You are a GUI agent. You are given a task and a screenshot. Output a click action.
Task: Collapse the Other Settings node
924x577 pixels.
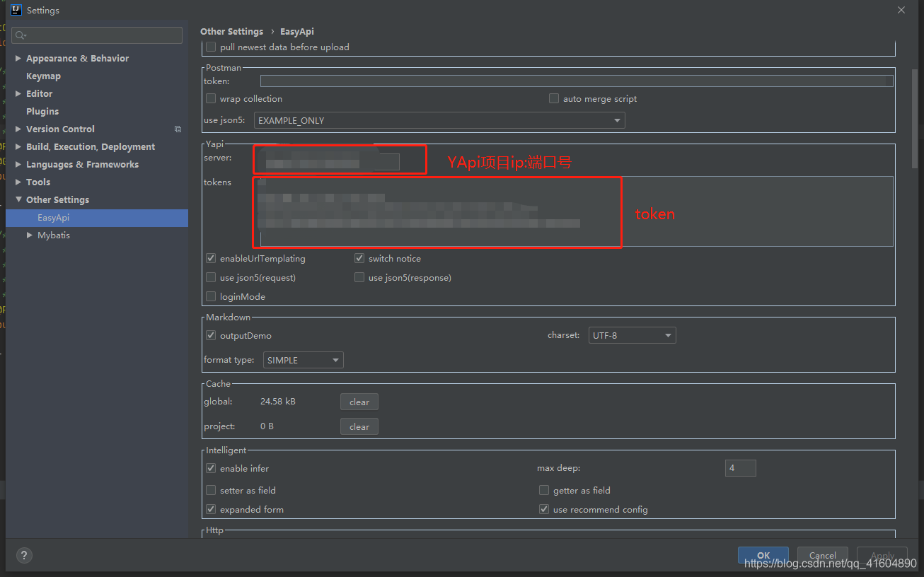18,200
